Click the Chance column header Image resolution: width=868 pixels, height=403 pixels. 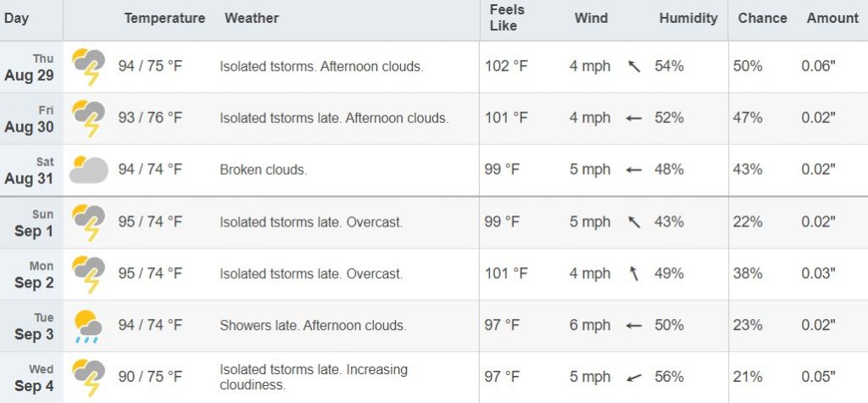point(762,19)
